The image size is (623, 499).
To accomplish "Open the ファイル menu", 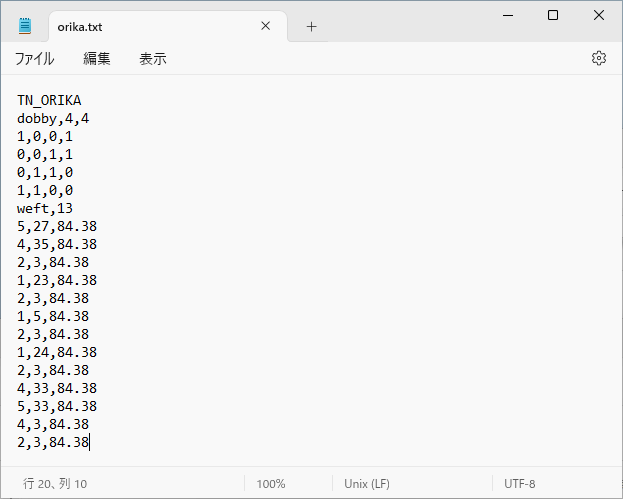I will [34, 59].
